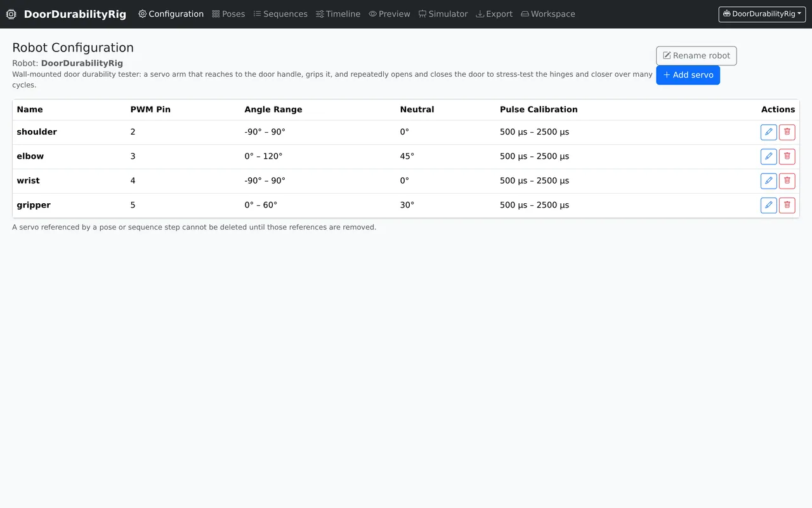Click the Robot: DoorDurabilityRig subtitle
812x508 pixels.
pyautogui.click(x=67, y=63)
